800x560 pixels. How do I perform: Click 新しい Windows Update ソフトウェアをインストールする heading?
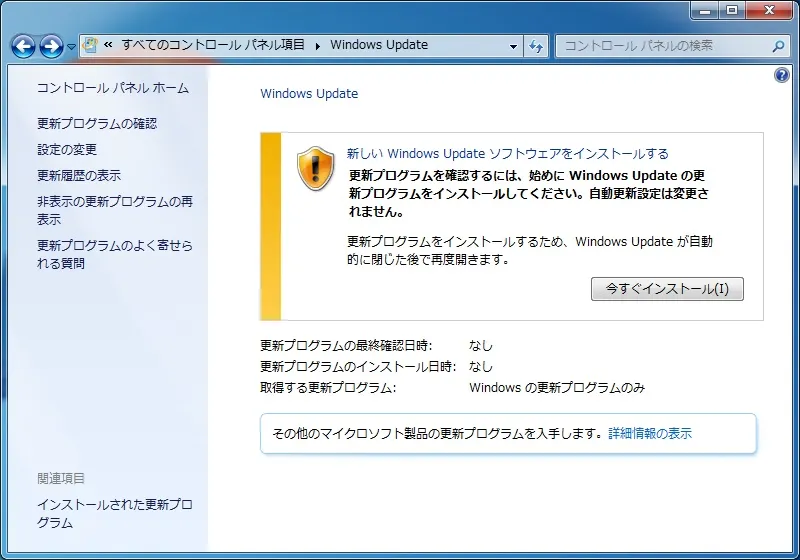tap(508, 154)
